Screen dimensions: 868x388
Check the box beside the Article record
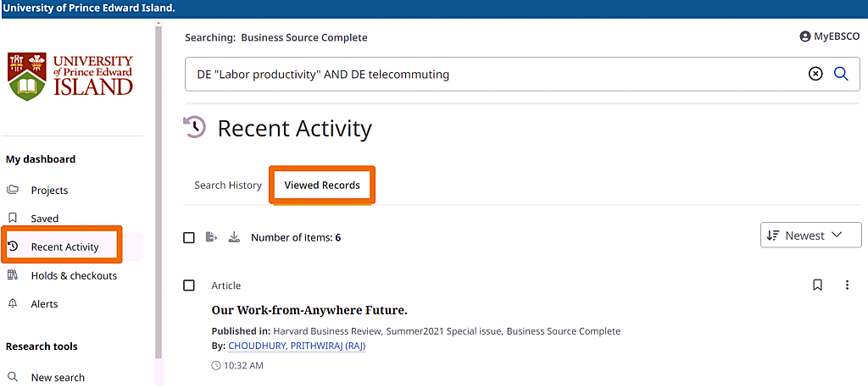189,285
